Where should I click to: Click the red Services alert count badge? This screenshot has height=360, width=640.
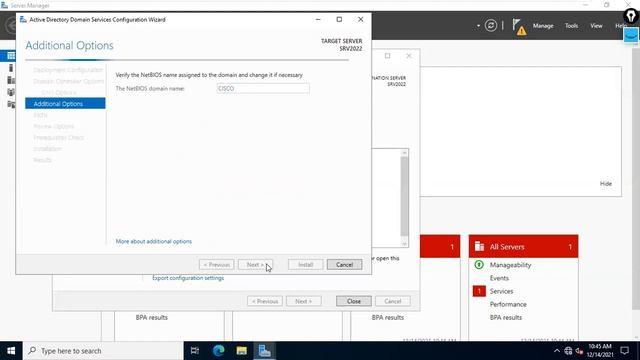479,291
